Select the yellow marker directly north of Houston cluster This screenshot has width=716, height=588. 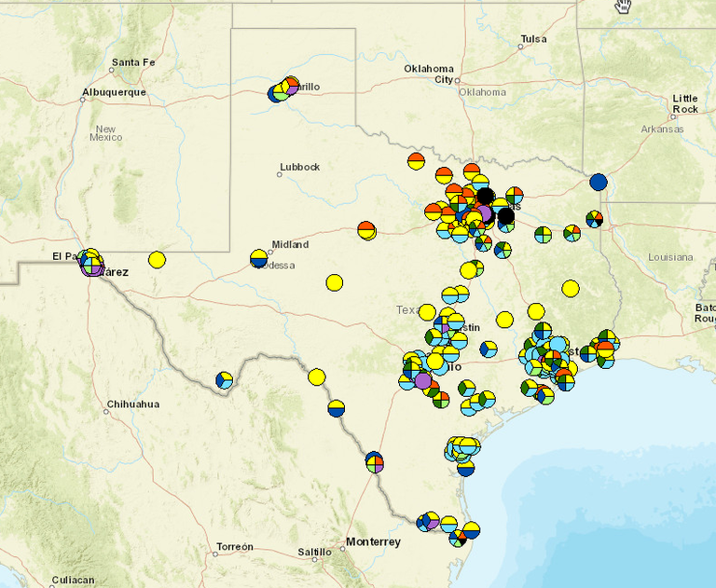(x=536, y=311)
